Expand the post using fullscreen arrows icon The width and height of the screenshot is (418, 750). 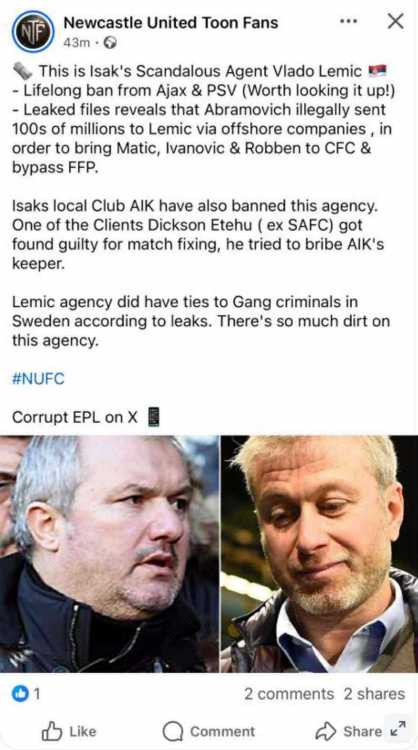tap(397, 728)
